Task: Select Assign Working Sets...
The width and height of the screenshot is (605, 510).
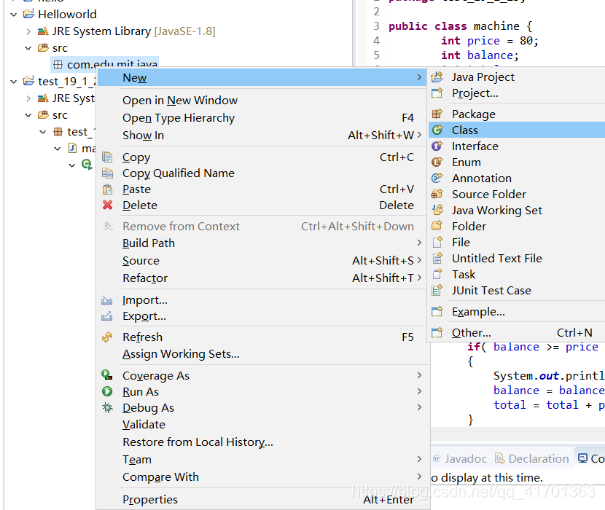Action: pos(262,354)
